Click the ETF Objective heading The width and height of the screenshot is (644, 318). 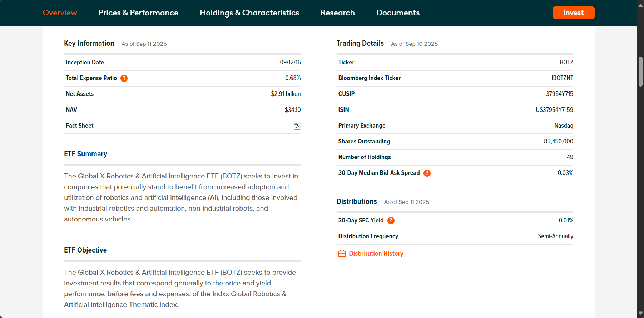85,250
